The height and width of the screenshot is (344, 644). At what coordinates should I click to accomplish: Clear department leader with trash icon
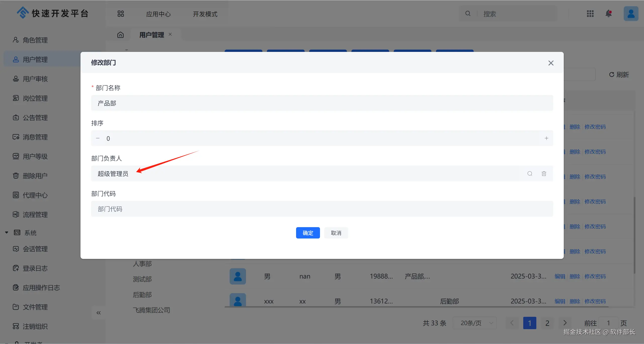pos(544,174)
